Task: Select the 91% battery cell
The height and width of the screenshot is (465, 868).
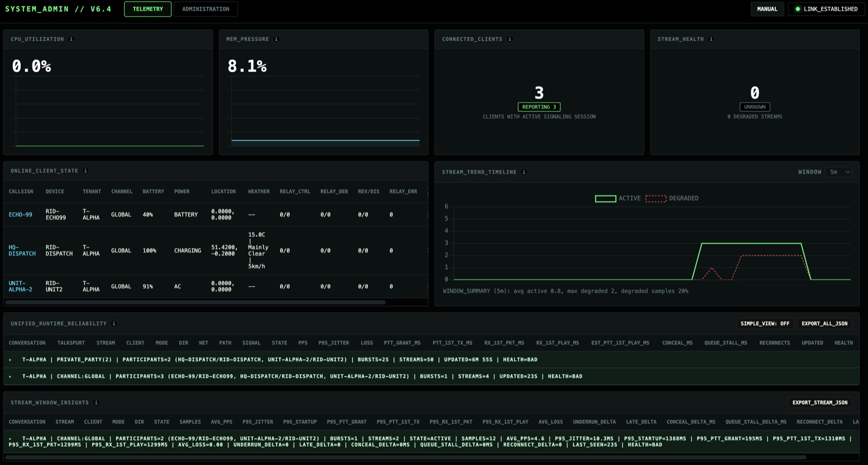Action: pyautogui.click(x=148, y=286)
